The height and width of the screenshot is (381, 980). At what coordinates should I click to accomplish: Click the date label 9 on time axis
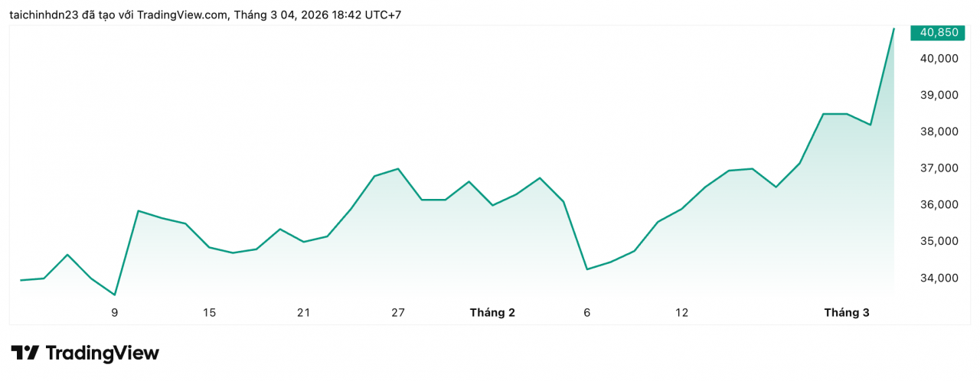coord(115,312)
